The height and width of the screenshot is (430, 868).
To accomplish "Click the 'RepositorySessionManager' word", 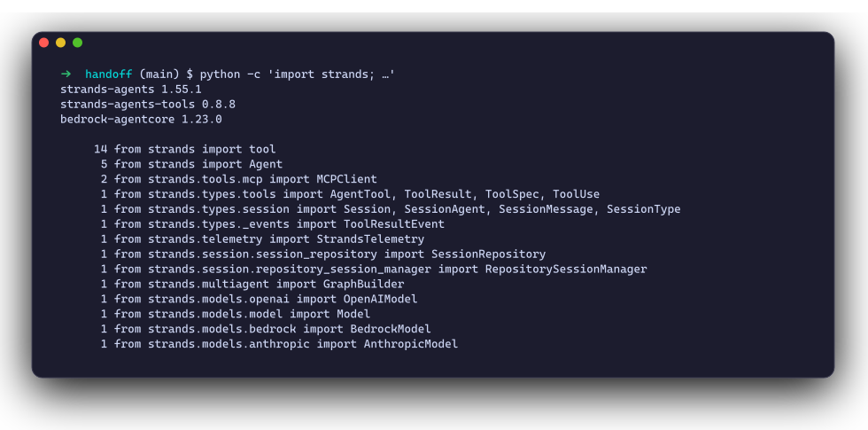I will click(x=566, y=269).
